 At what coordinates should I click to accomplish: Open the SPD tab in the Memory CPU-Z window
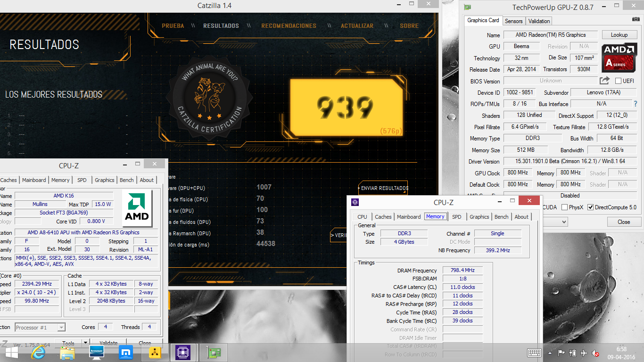[457, 217]
